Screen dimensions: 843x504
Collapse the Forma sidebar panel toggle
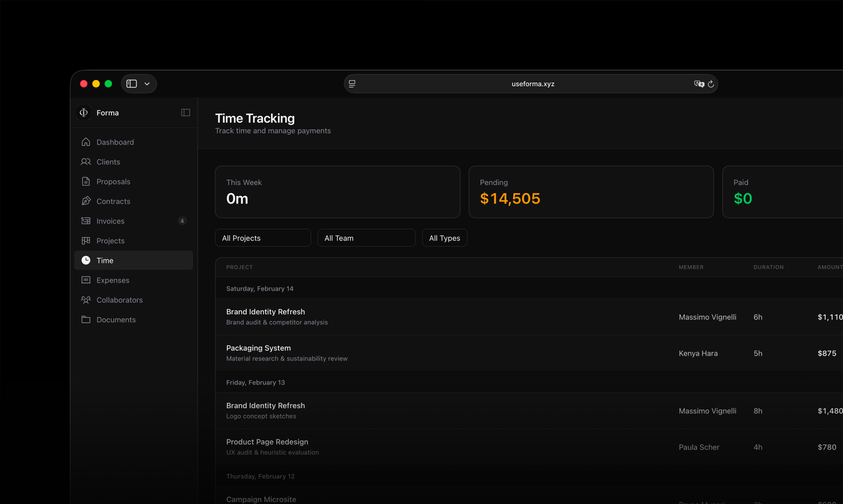coord(185,112)
